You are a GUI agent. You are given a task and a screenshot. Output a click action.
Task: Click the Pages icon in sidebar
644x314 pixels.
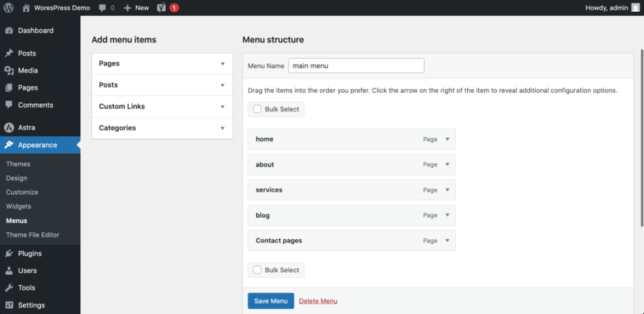tap(9, 87)
